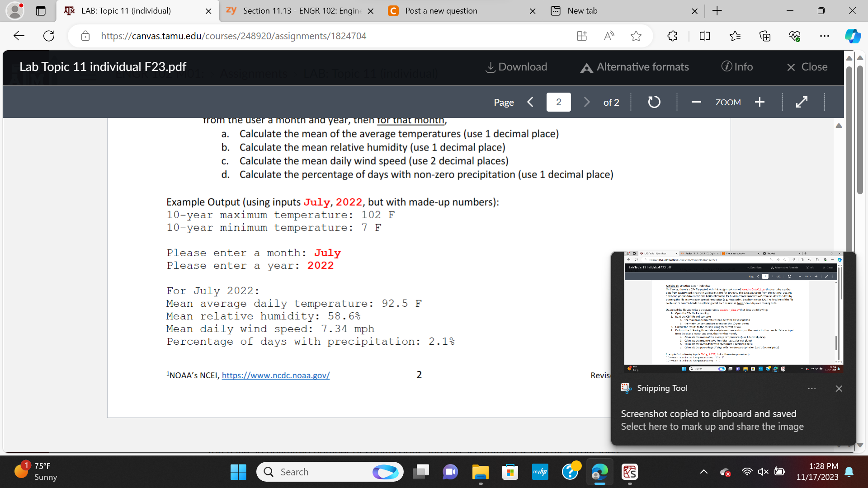Launch myHP app from taskbar
Viewport: 868px width, 488px height.
(x=540, y=472)
